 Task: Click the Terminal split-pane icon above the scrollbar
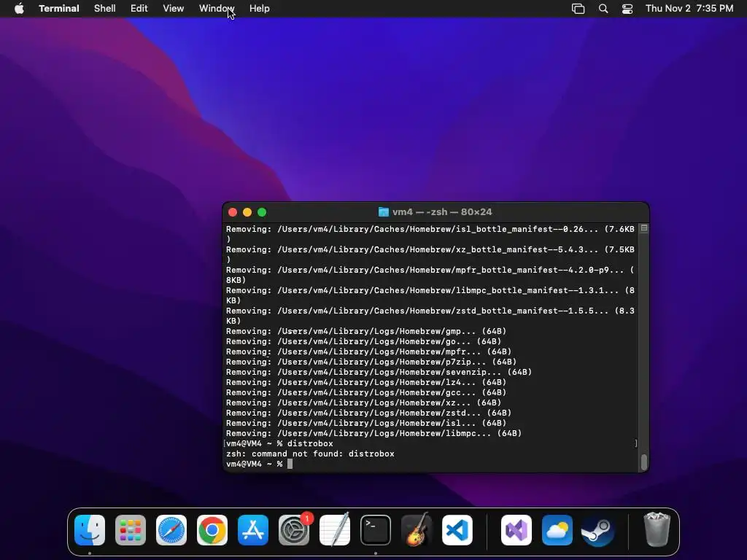[x=644, y=228]
